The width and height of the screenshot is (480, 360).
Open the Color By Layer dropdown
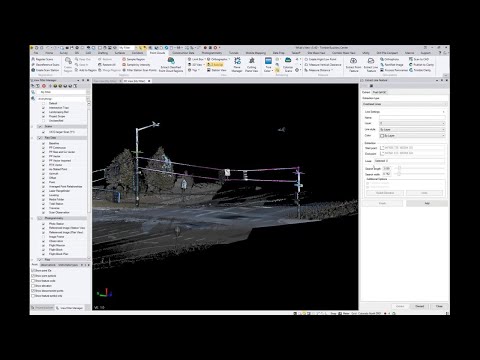point(412,136)
